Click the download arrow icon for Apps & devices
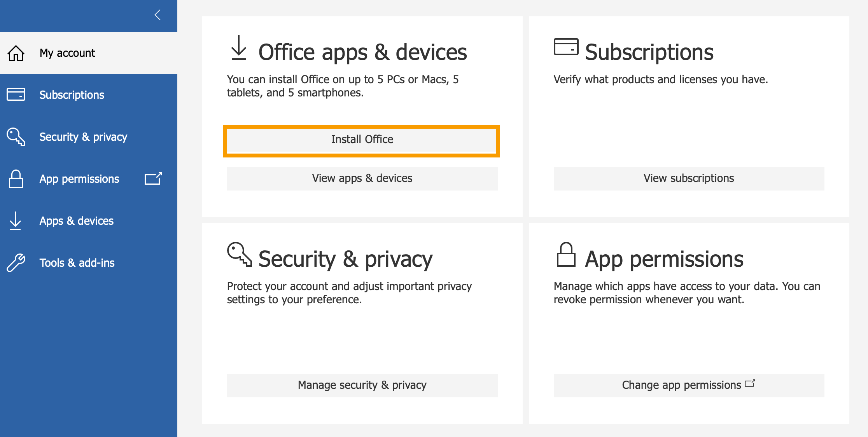Screen dimensions: 868x437 [16, 221]
